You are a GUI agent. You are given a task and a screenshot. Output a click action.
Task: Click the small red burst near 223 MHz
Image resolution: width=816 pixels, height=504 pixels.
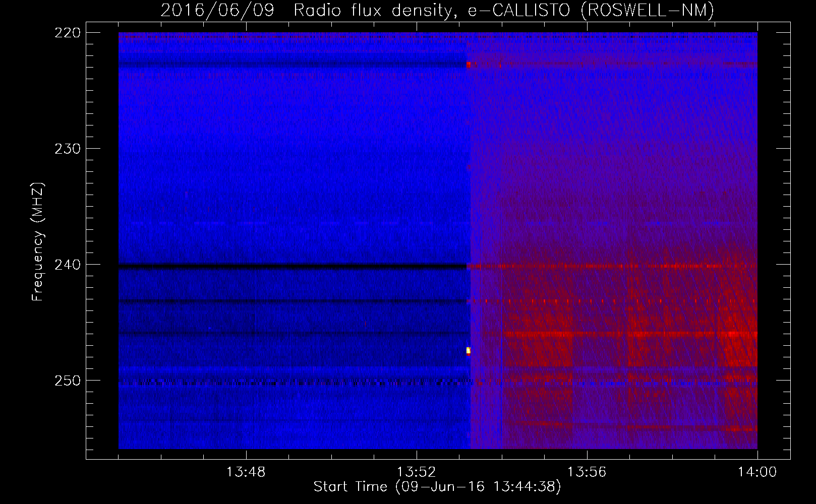point(469,65)
